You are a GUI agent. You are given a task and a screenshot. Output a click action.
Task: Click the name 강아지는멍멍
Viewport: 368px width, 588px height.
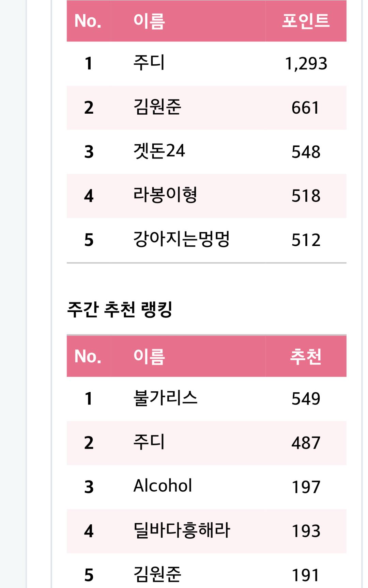point(181,239)
